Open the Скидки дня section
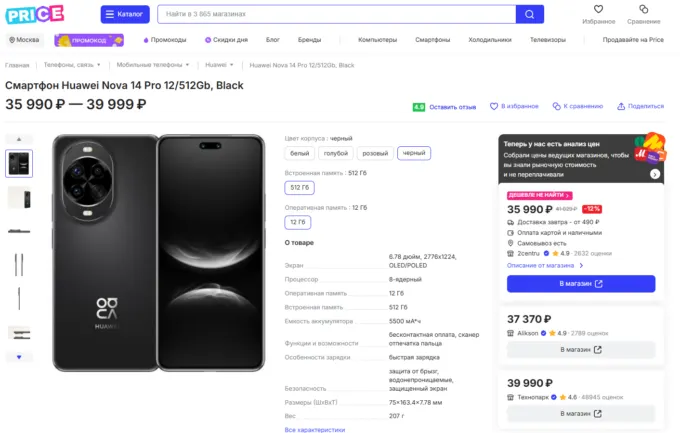This screenshot has height=433, width=680. tap(228, 40)
